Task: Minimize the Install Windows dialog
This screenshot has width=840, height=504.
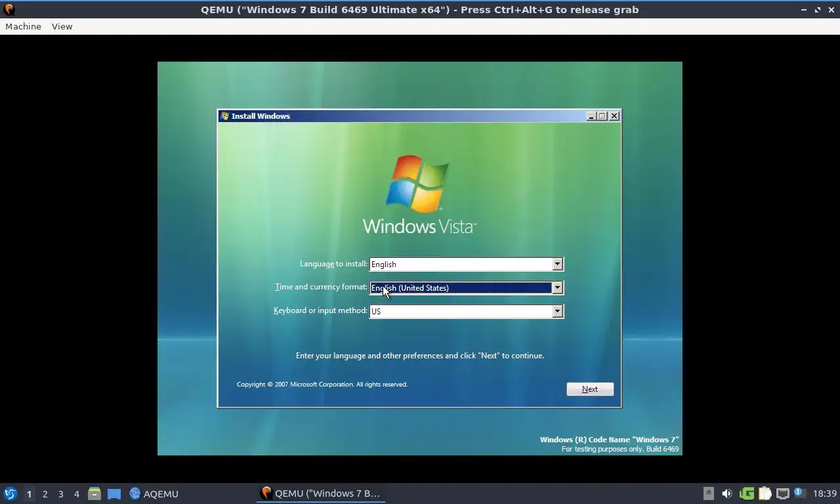Action: pyautogui.click(x=591, y=116)
